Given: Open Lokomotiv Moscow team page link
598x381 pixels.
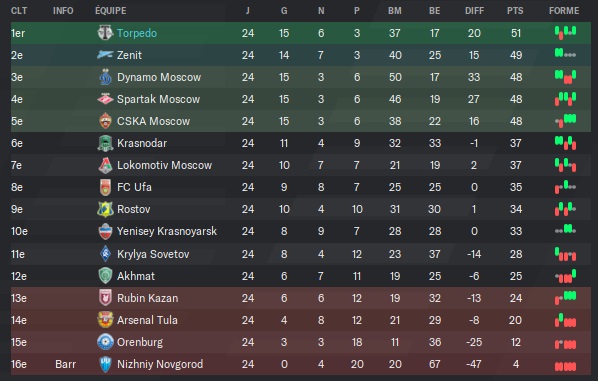Looking at the screenshot, I should [164, 165].
